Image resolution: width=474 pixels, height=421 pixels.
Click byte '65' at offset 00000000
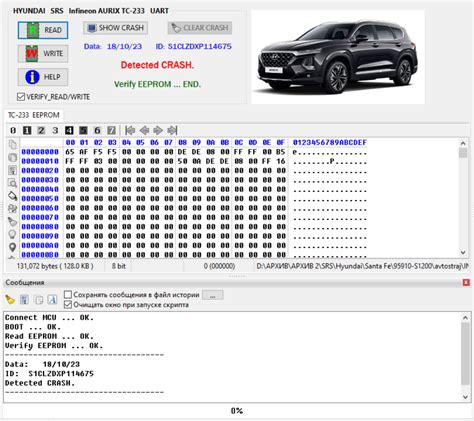70,152
